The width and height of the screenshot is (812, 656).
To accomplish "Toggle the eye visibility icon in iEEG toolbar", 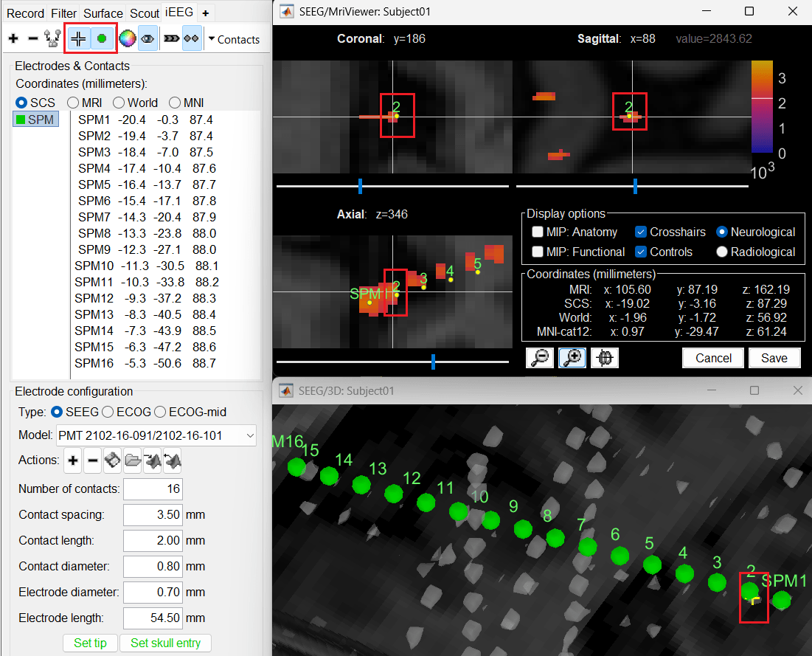I will tap(148, 39).
